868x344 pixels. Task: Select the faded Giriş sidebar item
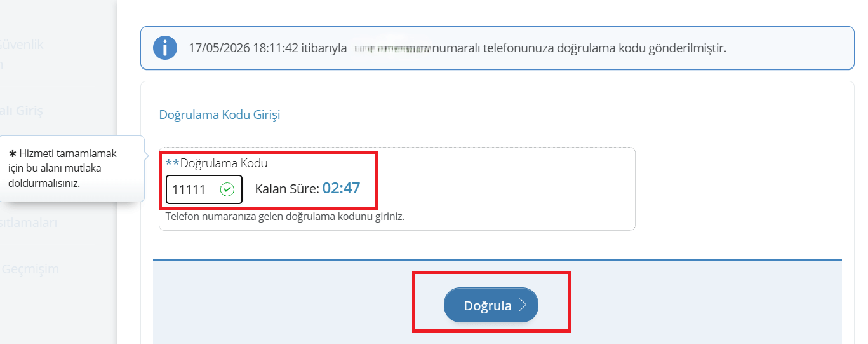21,111
